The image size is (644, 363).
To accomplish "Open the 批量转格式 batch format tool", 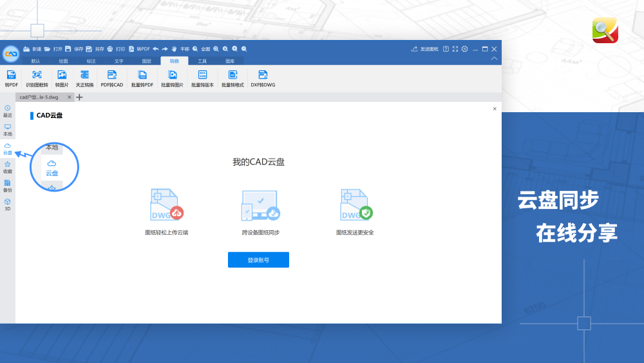I will 232,79.
